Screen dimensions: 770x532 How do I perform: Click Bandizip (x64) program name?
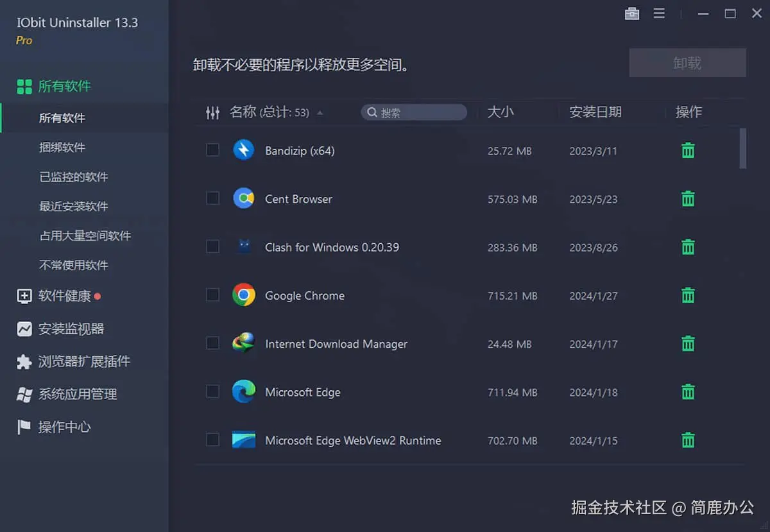[300, 151]
